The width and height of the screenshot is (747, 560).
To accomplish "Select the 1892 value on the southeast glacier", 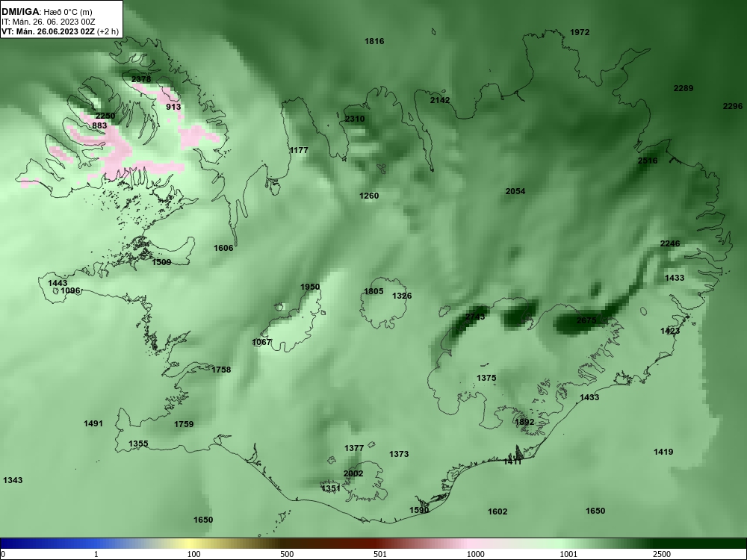I will coord(524,422).
